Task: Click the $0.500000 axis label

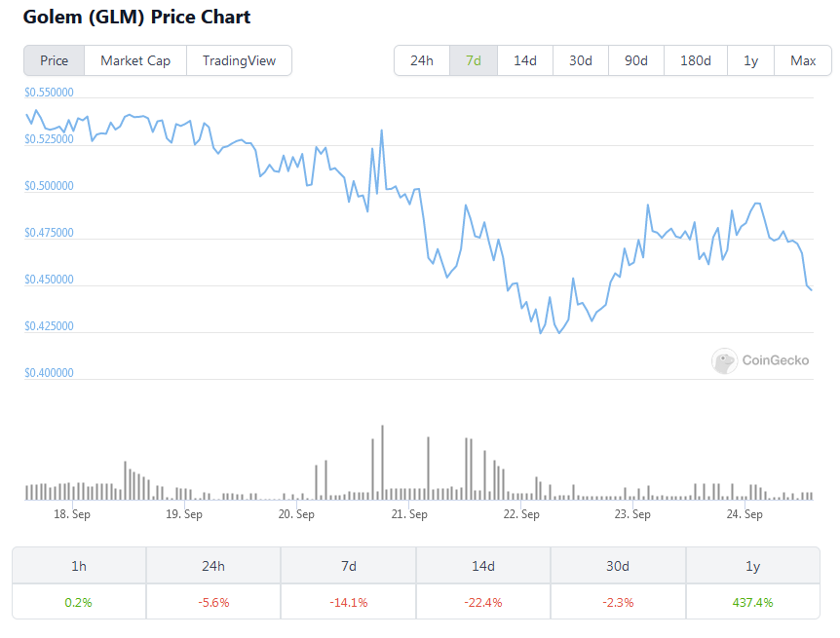Action: coord(50,186)
